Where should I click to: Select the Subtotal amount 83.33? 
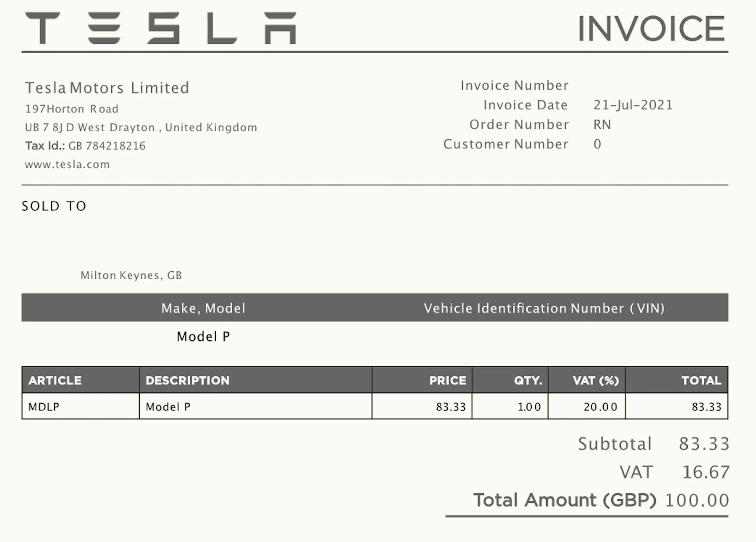[x=704, y=444]
